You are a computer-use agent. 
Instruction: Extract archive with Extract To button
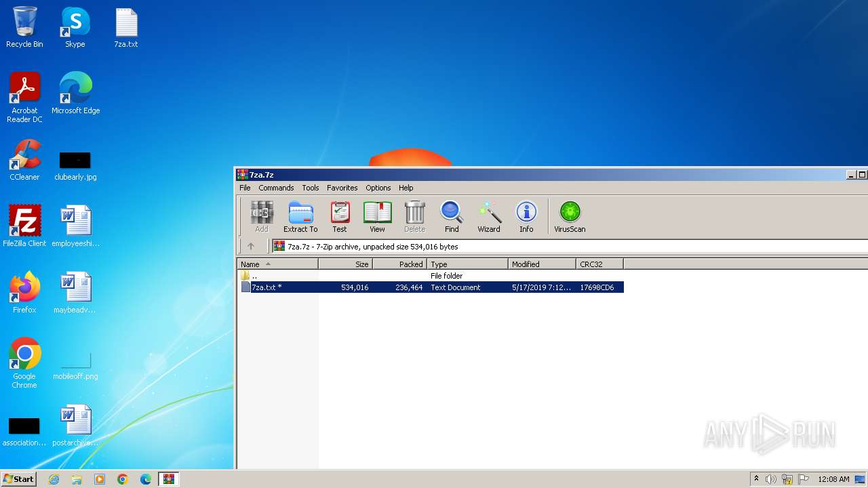tap(300, 217)
